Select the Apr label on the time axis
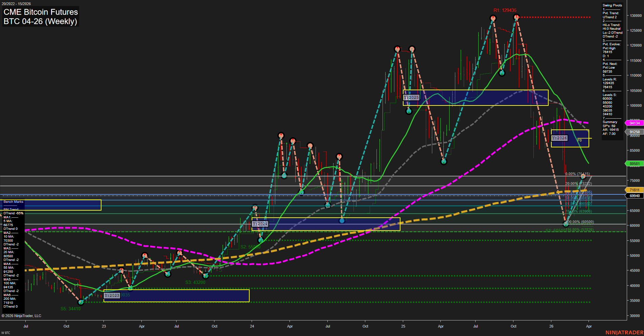 (589, 327)
